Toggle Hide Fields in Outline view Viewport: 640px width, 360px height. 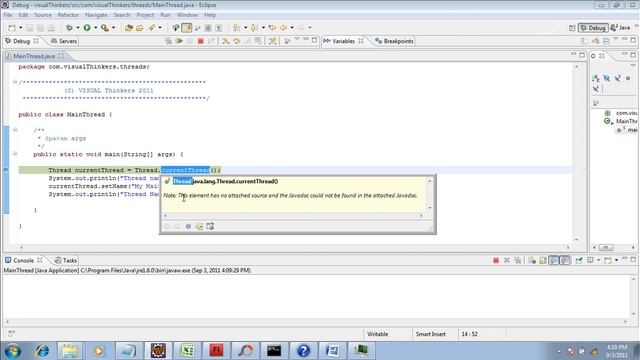pos(607,78)
